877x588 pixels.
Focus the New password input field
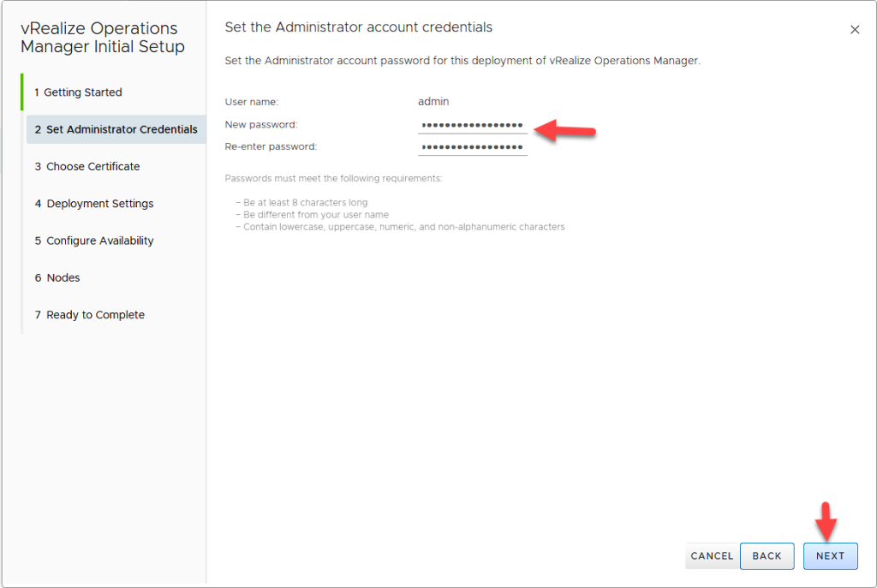click(x=472, y=125)
